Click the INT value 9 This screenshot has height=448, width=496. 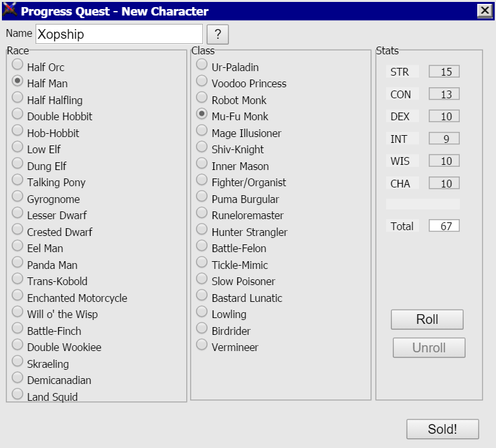(444, 138)
